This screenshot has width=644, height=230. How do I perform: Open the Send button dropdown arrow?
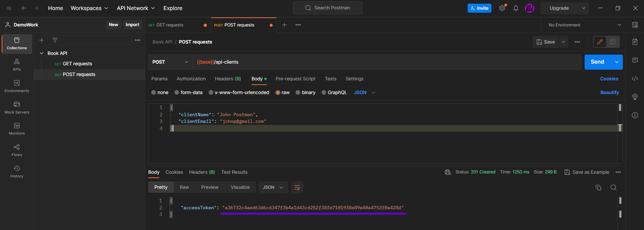point(617,62)
